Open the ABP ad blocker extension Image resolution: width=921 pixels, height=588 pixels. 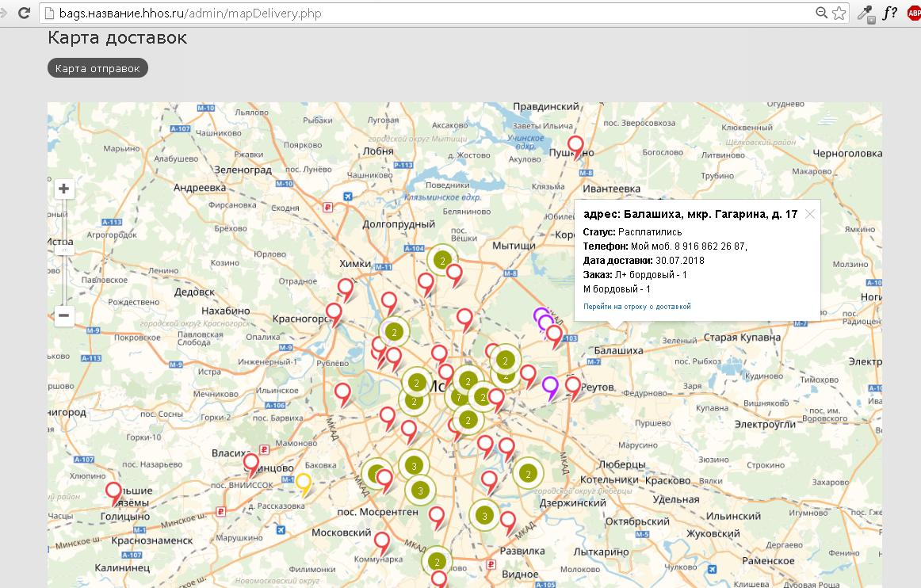tap(914, 13)
